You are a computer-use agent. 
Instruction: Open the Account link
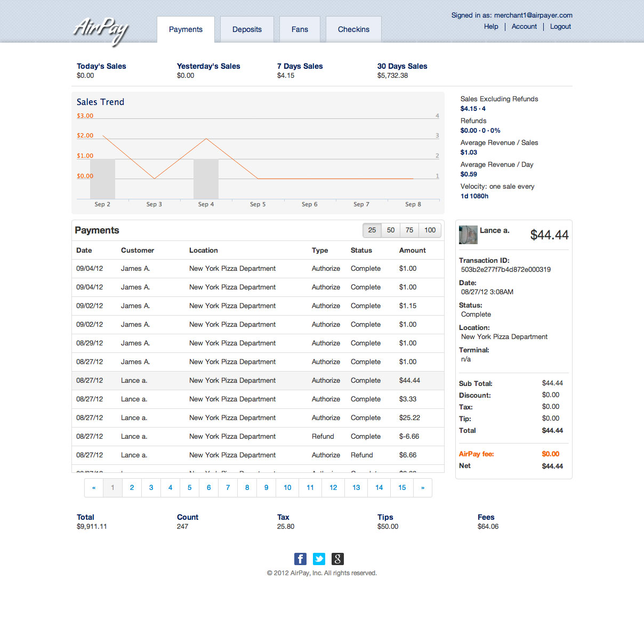pos(524,27)
